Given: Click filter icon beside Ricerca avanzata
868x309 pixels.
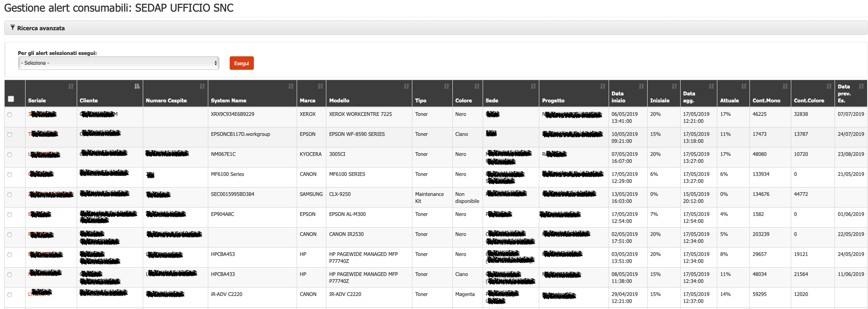Looking at the screenshot, I should coord(13,28).
